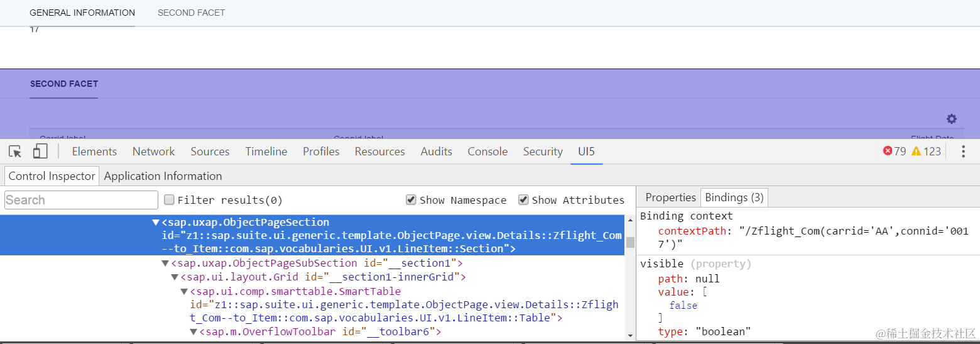Click the false value in bindings

683,305
